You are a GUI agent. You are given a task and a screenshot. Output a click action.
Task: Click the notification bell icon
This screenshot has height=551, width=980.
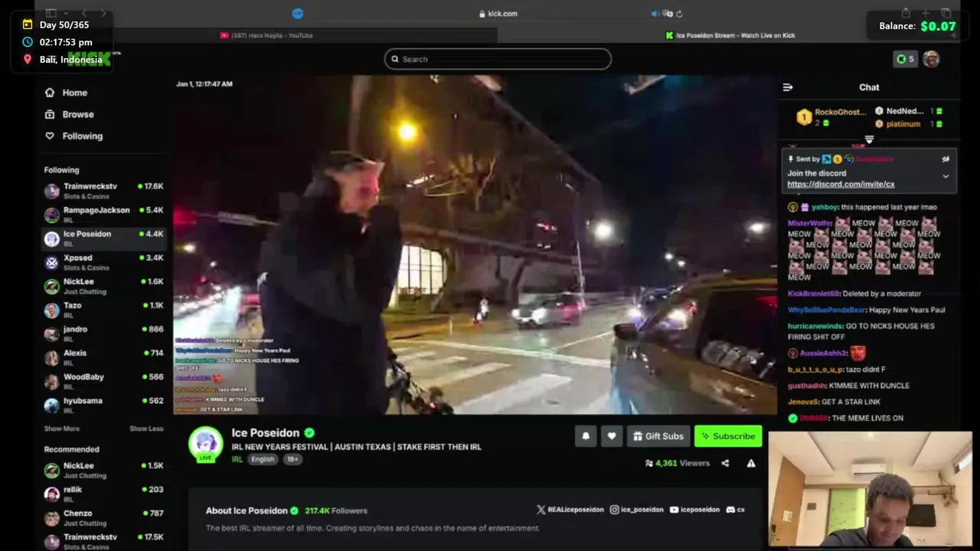pyautogui.click(x=586, y=436)
